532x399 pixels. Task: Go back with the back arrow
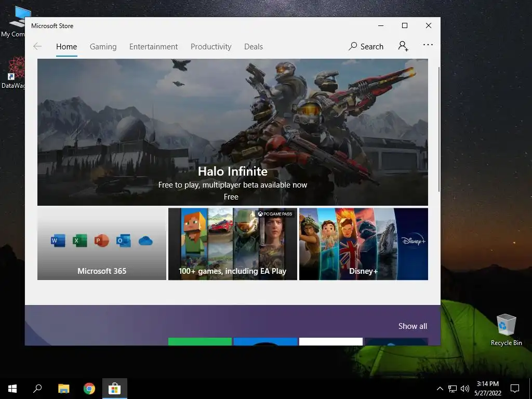[37, 46]
